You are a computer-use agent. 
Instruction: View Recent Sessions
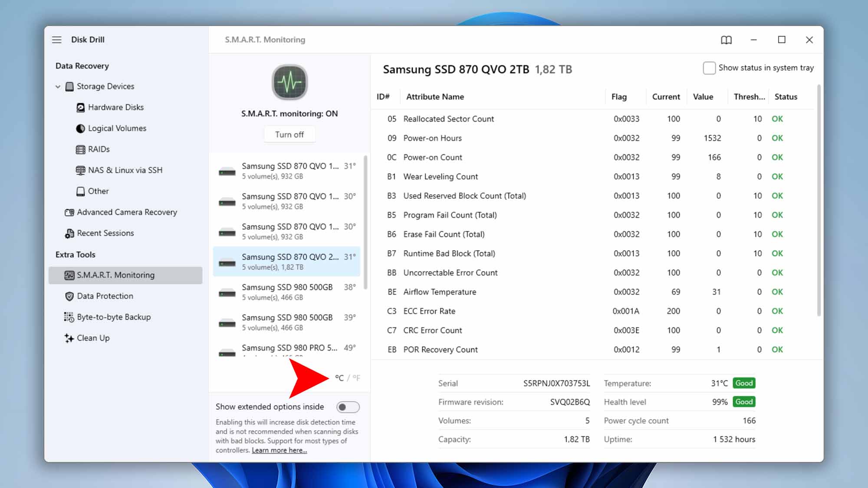point(105,233)
